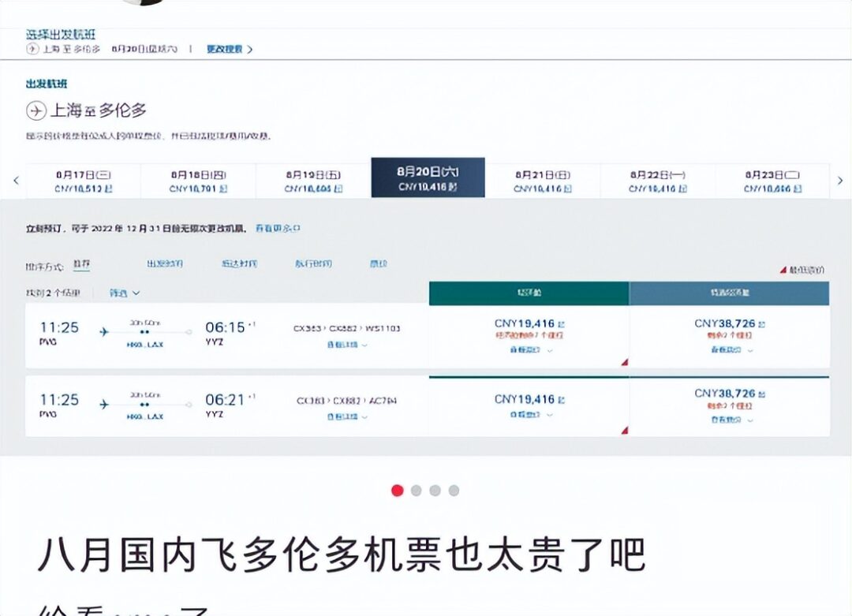
Task: Click the red lowest-price triangle legend icon
Action: pos(783,270)
